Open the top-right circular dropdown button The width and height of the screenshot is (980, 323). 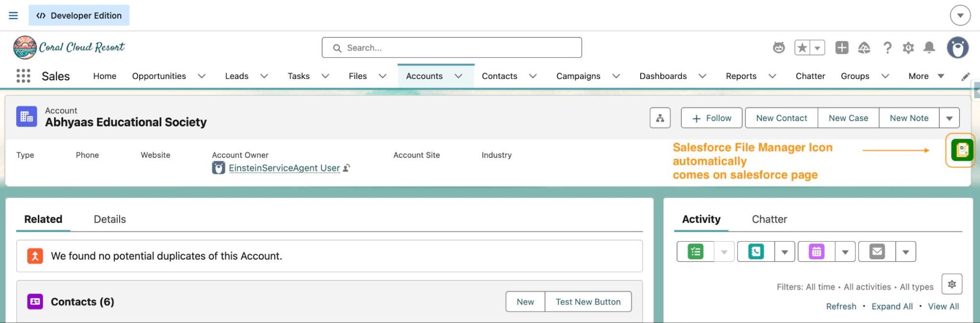(960, 15)
